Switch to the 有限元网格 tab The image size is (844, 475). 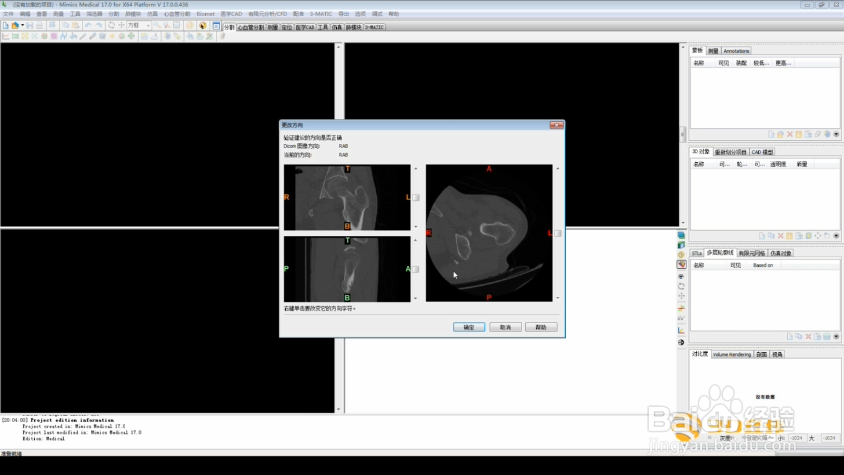pos(751,253)
